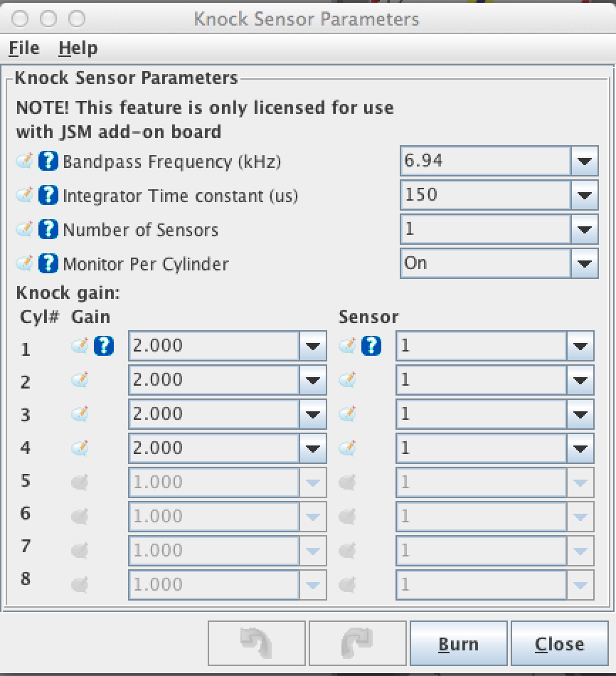This screenshot has width=616, height=676.
Task: Click the edit icon for cylinder 3 Gain
Action: [80, 414]
